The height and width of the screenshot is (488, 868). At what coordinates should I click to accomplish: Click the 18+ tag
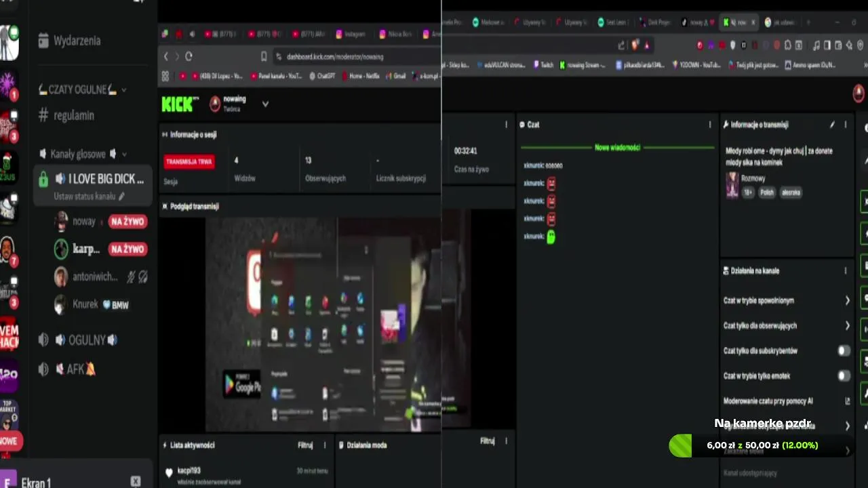coord(748,192)
